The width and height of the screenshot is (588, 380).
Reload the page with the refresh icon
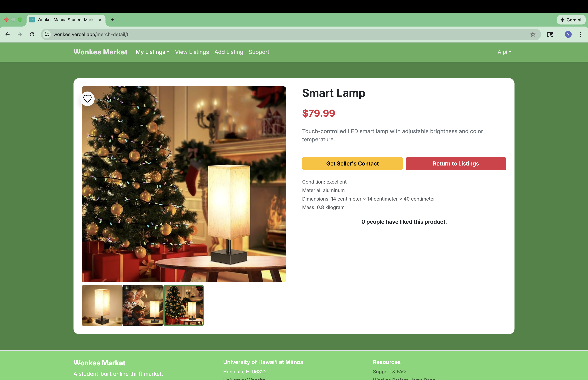click(32, 34)
